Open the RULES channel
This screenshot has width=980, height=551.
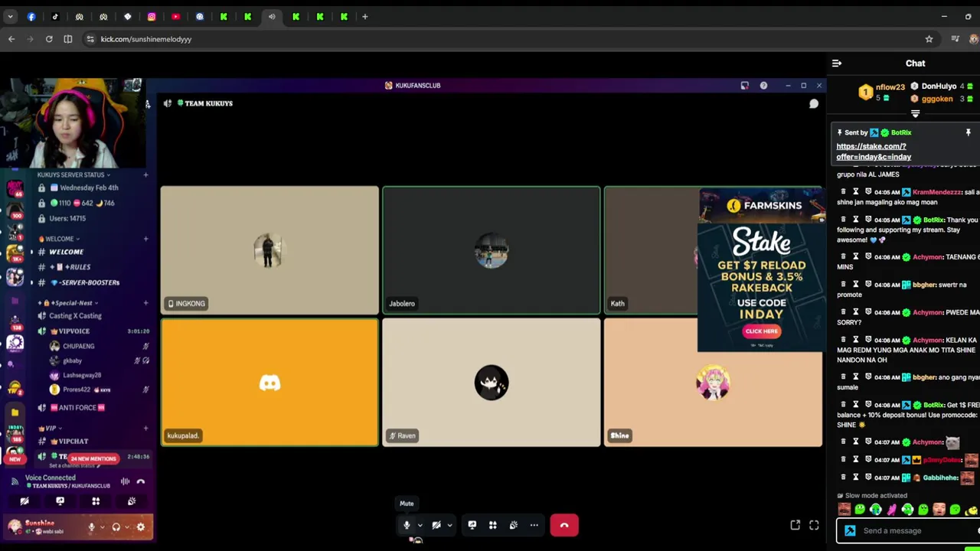70,267
